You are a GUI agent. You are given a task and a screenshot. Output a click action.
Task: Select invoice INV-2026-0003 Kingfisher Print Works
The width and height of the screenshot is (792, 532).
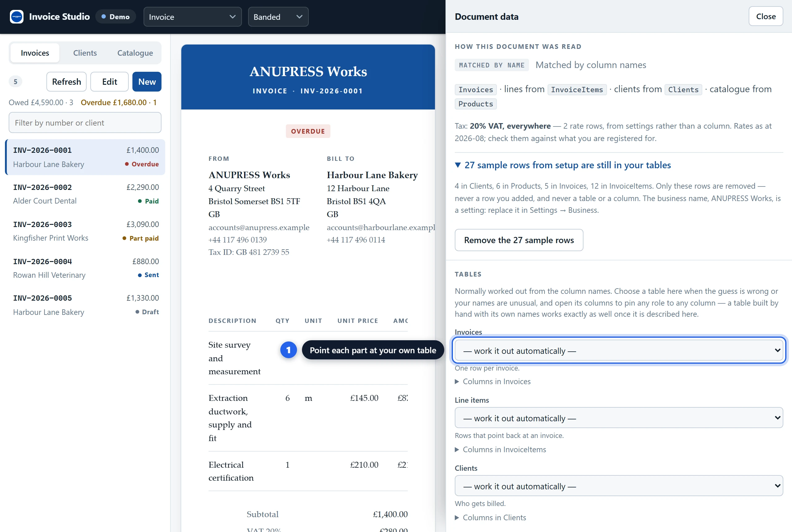coord(85,231)
